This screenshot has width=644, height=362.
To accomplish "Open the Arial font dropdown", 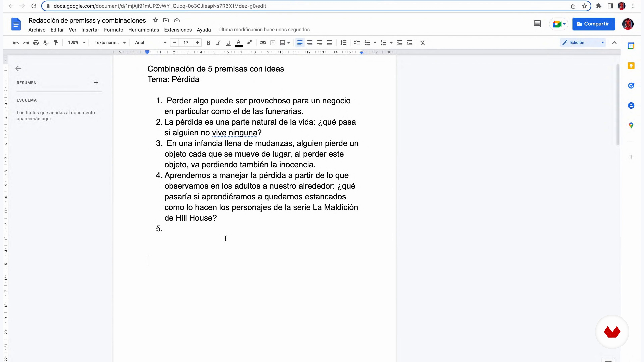I will (x=150, y=43).
